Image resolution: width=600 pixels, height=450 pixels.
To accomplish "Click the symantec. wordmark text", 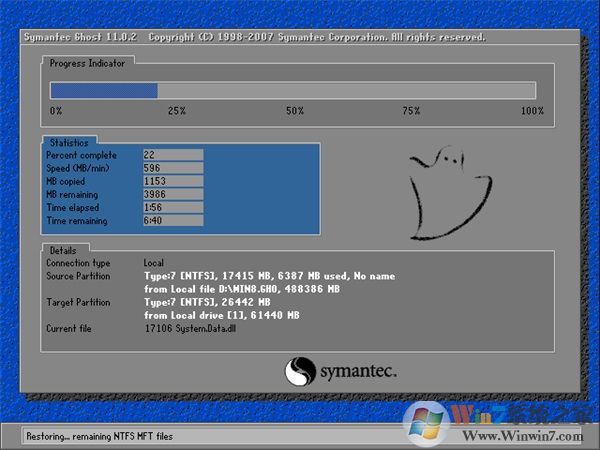I will (358, 372).
